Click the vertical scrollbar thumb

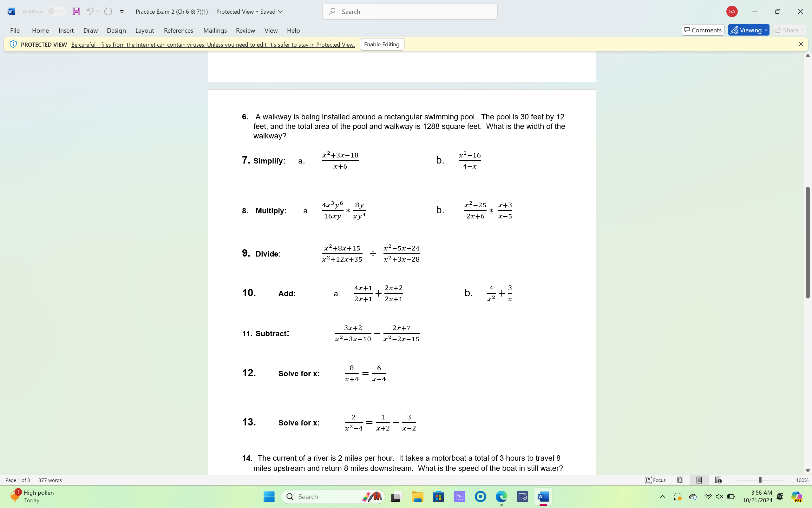click(x=808, y=242)
